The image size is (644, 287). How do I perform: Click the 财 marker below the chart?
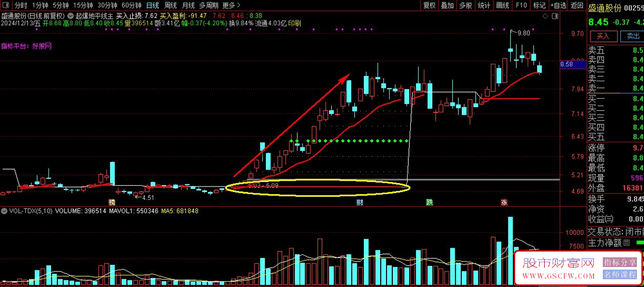359,203
